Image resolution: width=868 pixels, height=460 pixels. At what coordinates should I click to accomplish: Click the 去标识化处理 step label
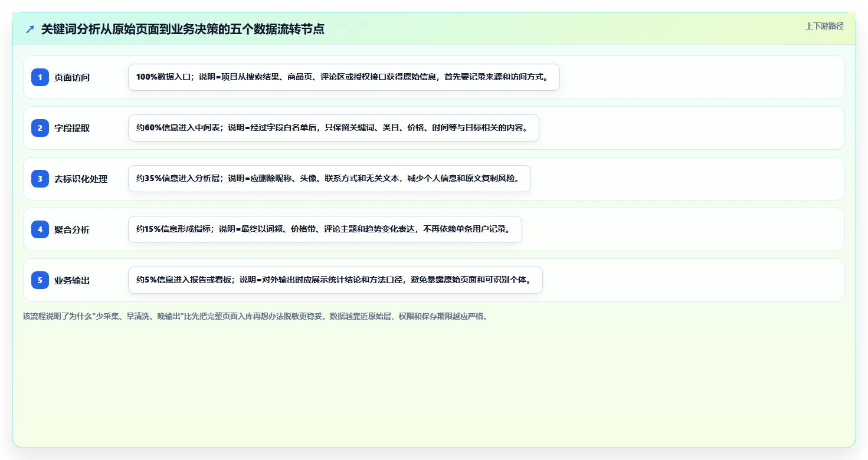click(x=81, y=179)
